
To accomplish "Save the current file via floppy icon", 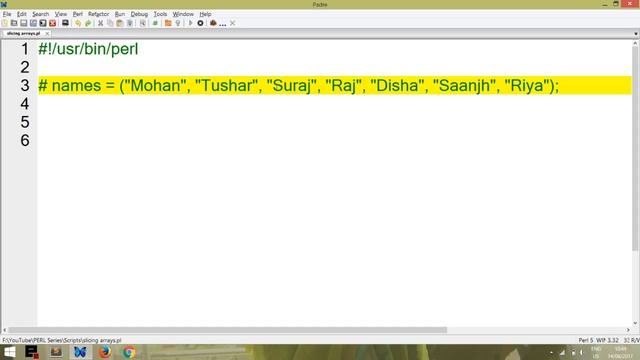I will point(23,23).
